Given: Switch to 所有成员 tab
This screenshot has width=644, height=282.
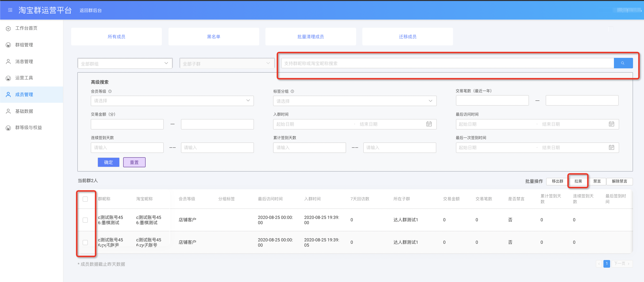Looking at the screenshot, I should point(116,37).
